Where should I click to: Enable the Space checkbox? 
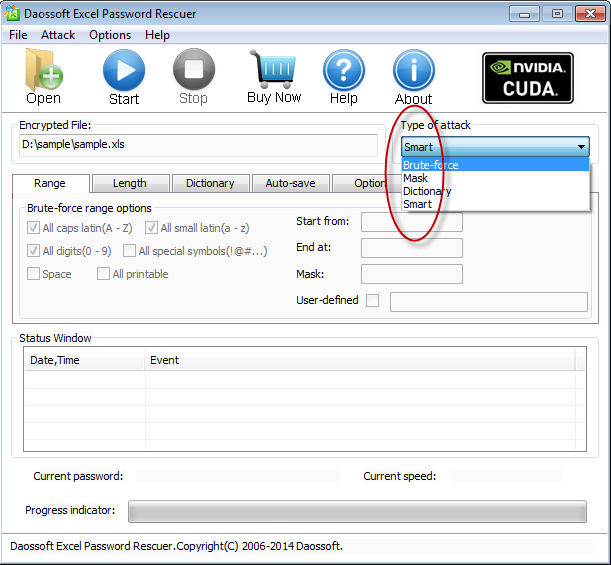[x=33, y=274]
